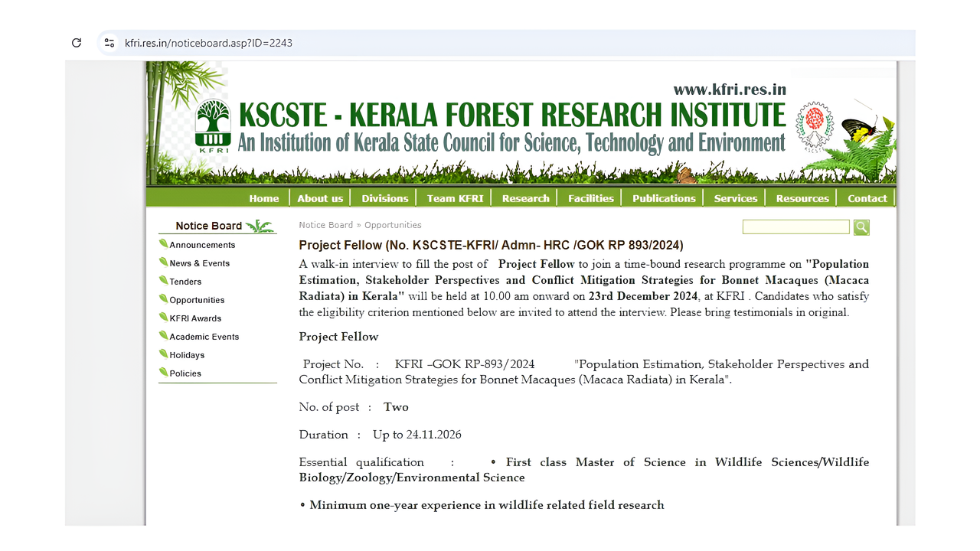This screenshot has width=980, height=551.
Task: Open the Divisions menu
Action: (385, 198)
